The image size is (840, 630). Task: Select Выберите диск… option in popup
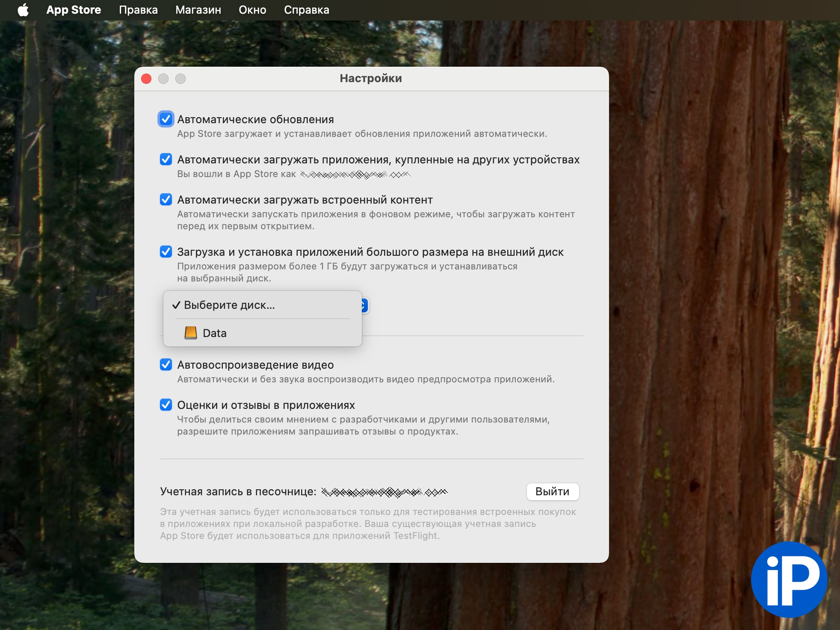(x=229, y=305)
